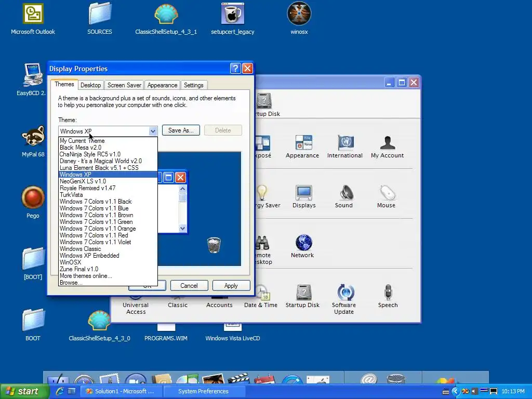
Task: Select Browse... in theme list
Action: pos(108,283)
